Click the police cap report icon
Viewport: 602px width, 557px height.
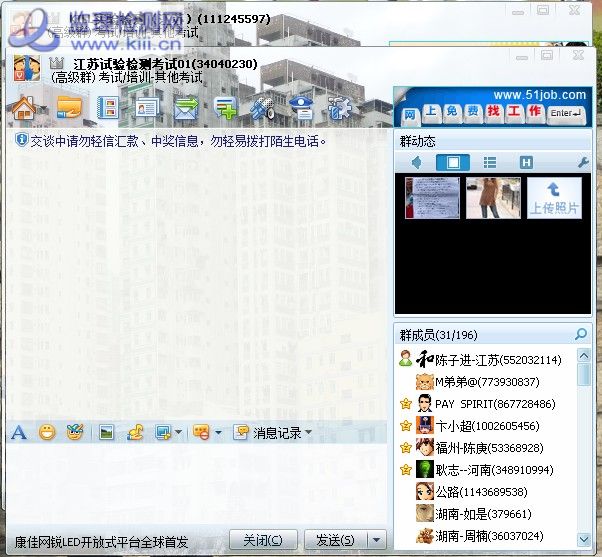coord(301,107)
